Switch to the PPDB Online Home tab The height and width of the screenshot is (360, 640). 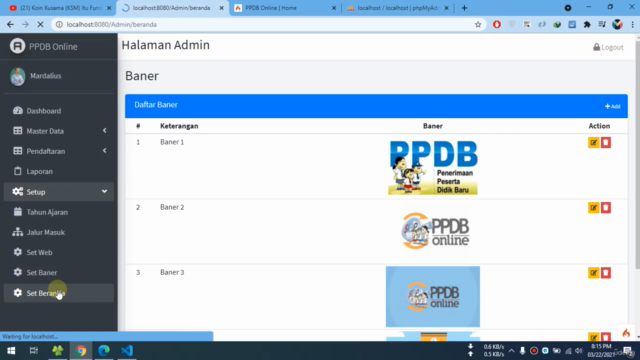284,8
